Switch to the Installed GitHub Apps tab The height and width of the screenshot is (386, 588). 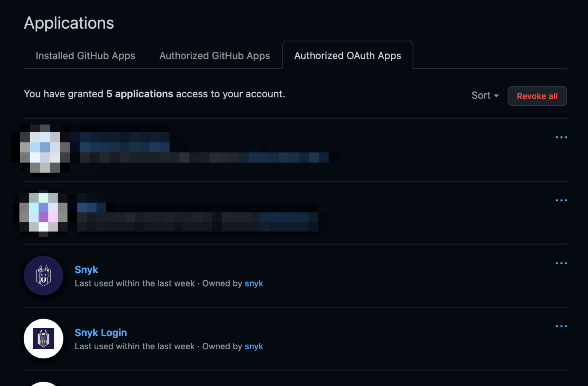coord(85,56)
